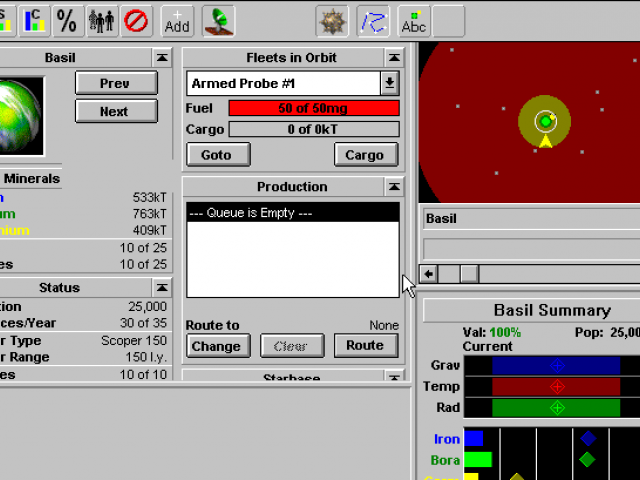Toggle the fleet paths display icon
Image resolution: width=640 pixels, height=480 pixels.
point(373,21)
